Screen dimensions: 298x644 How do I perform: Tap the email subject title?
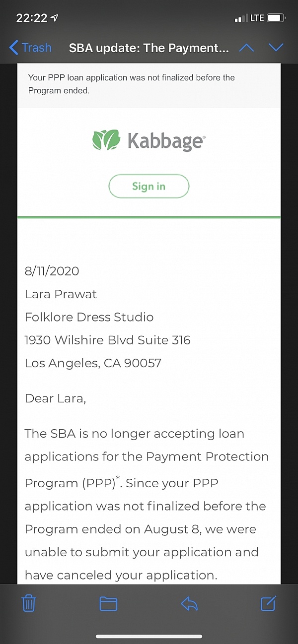[149, 48]
